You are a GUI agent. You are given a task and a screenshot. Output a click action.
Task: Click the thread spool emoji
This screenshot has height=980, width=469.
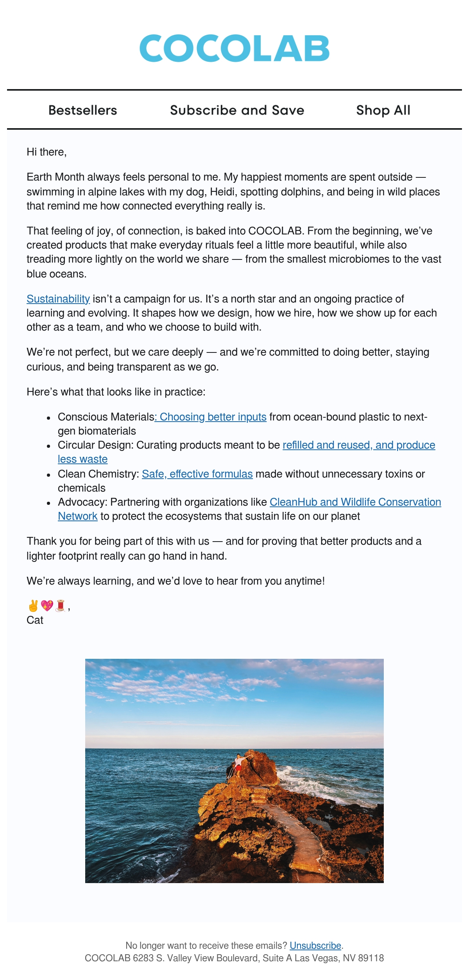[x=60, y=606]
